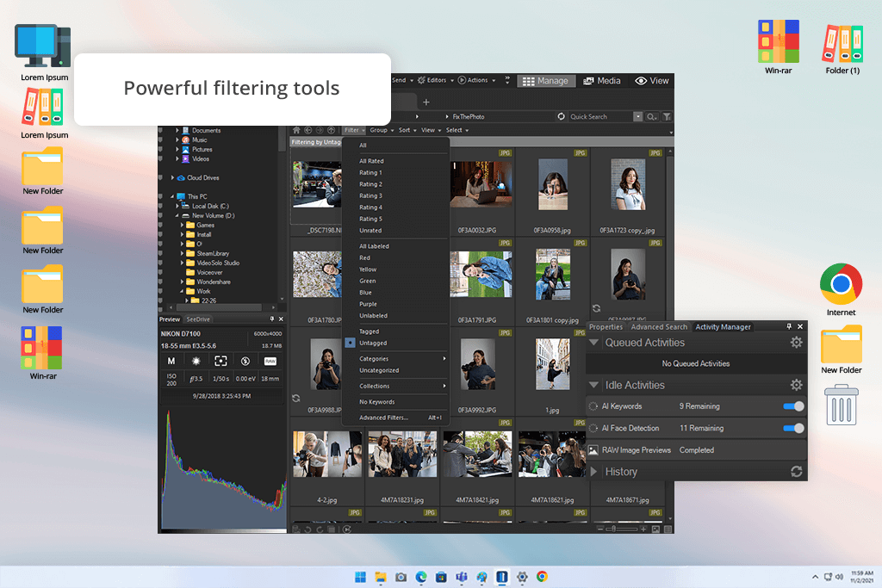Viewport: 882px width, 588px height.
Task: Pin the Preview panel
Action: tap(271, 319)
